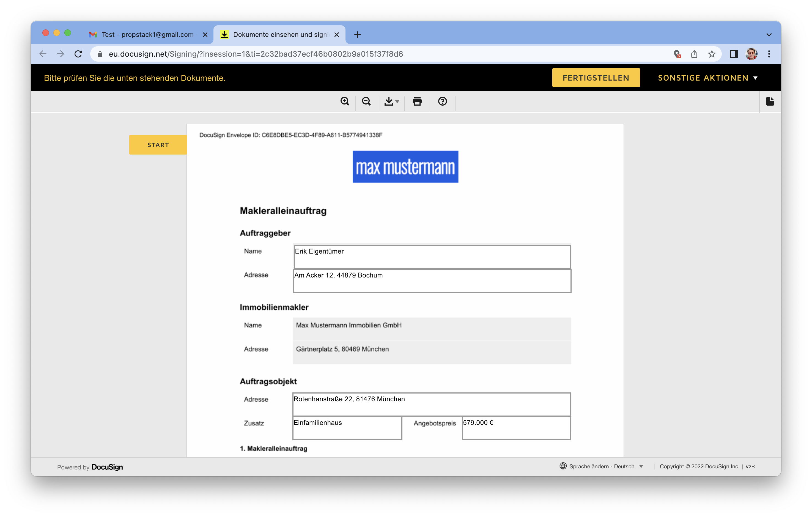Screen dimensions: 812x517
Task: Open help via question mark icon
Action: tap(442, 101)
